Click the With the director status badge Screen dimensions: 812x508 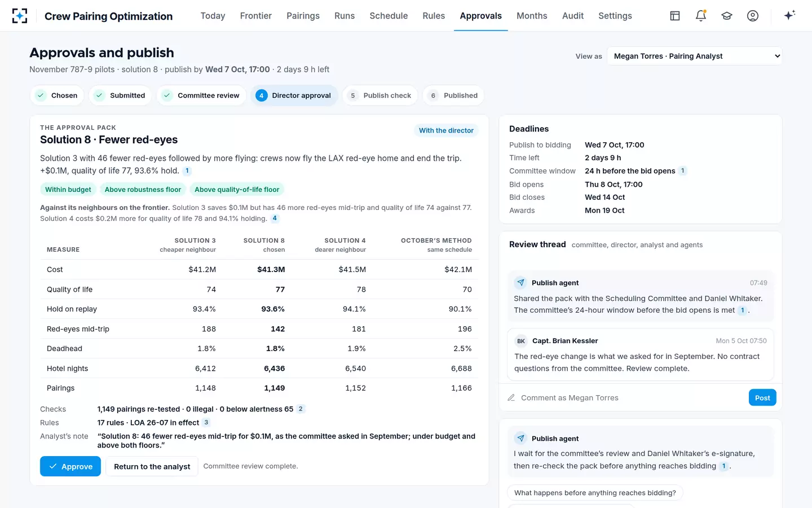pos(446,130)
